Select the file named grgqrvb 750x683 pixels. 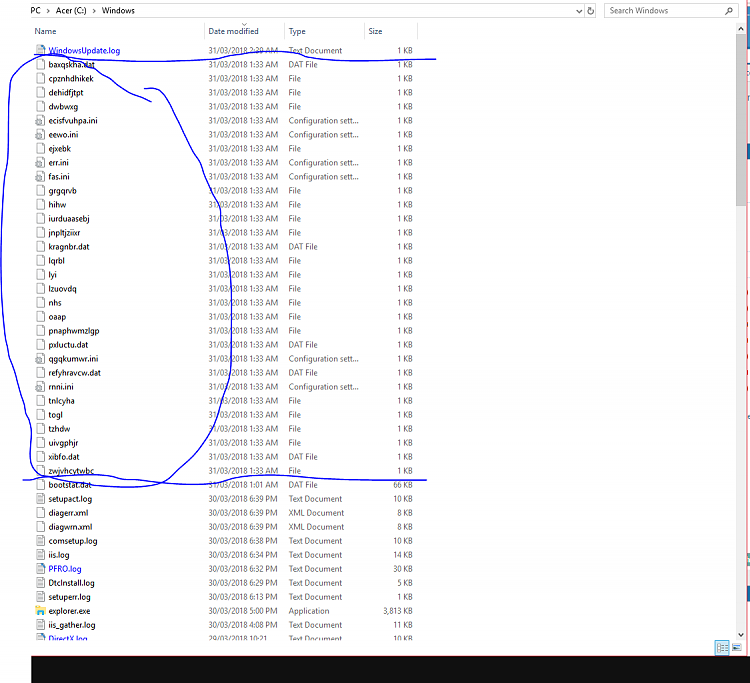tap(62, 191)
